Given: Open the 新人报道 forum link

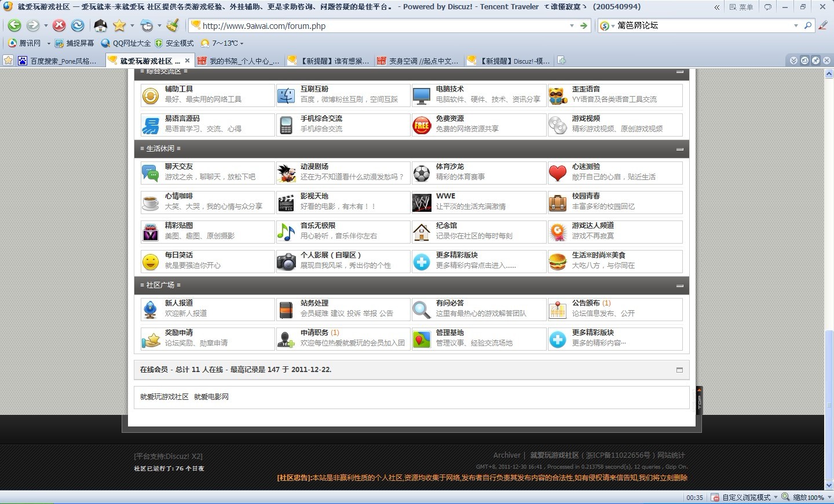Looking at the screenshot, I should pos(179,303).
